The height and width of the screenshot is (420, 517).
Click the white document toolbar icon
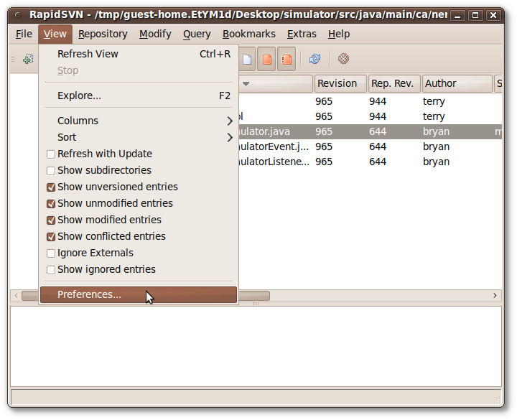tap(247, 60)
